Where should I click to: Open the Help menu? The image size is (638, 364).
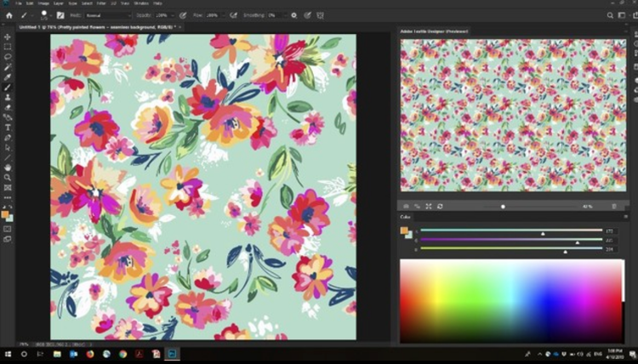click(x=157, y=3)
